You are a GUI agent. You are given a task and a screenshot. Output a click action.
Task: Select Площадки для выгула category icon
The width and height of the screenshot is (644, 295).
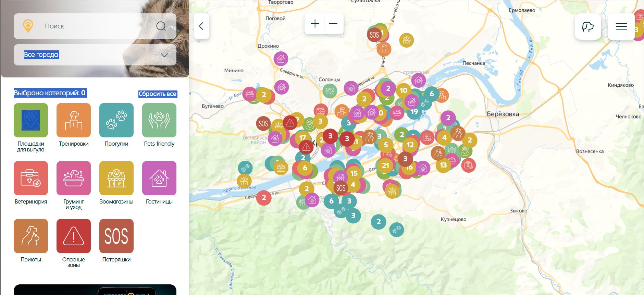tap(31, 120)
